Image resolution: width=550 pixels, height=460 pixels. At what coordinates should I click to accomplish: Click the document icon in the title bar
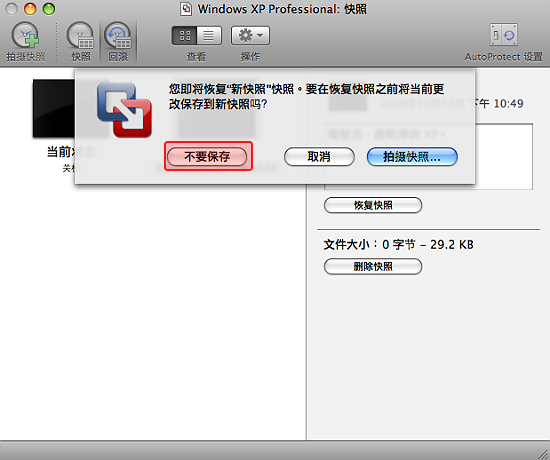pyautogui.click(x=186, y=9)
